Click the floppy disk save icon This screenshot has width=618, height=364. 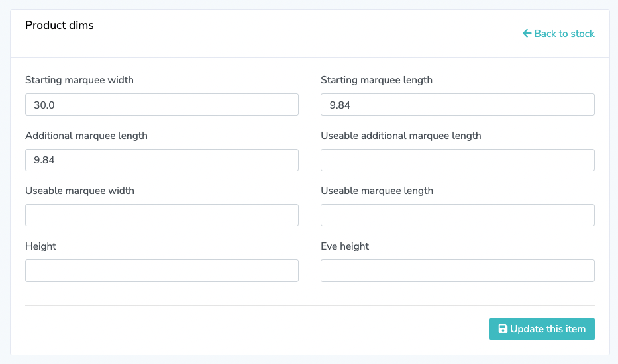503,328
